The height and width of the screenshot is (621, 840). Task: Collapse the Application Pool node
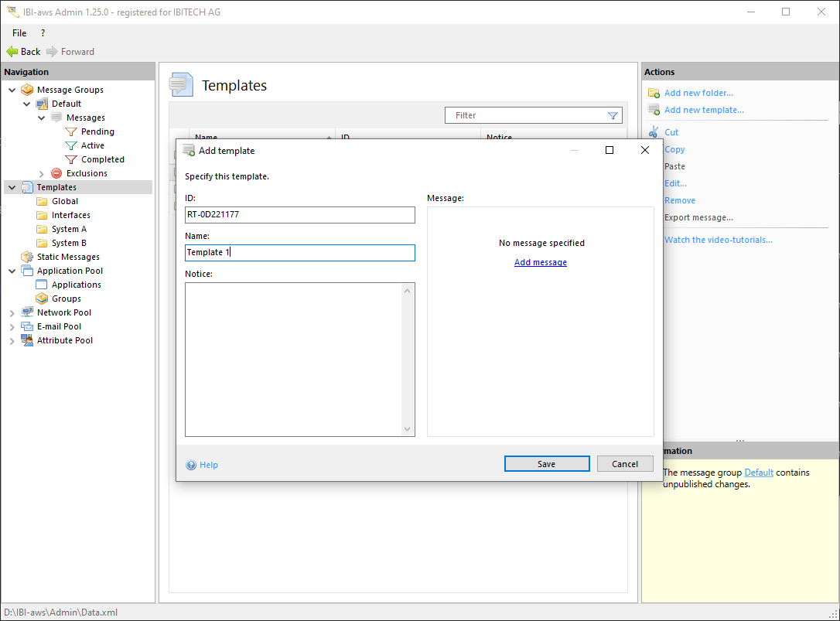point(12,271)
